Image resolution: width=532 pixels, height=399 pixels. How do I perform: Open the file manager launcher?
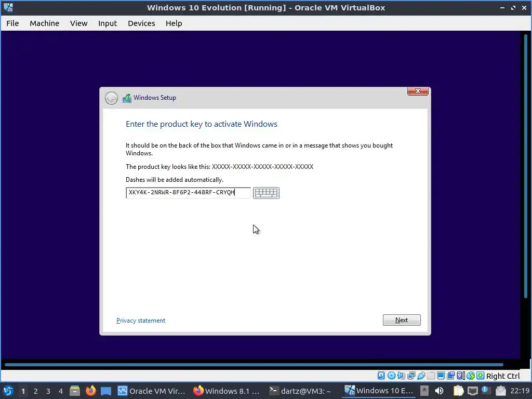(75, 391)
